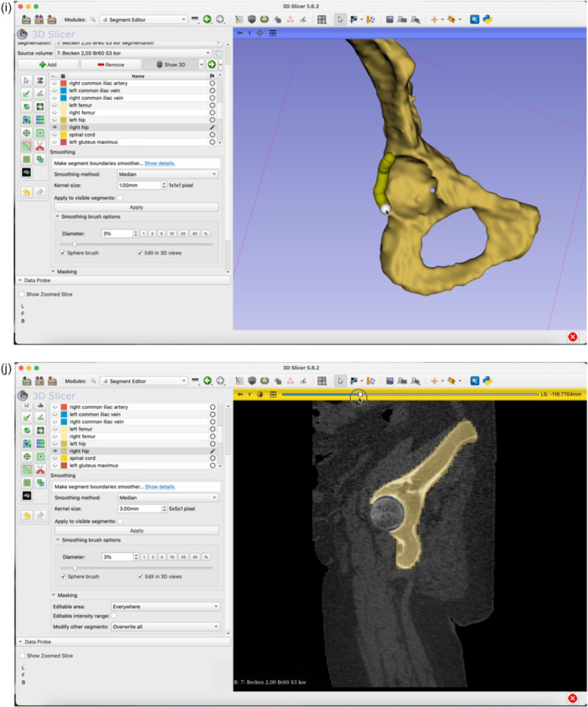Open Editable area dropdown in bottom window

(x=166, y=607)
